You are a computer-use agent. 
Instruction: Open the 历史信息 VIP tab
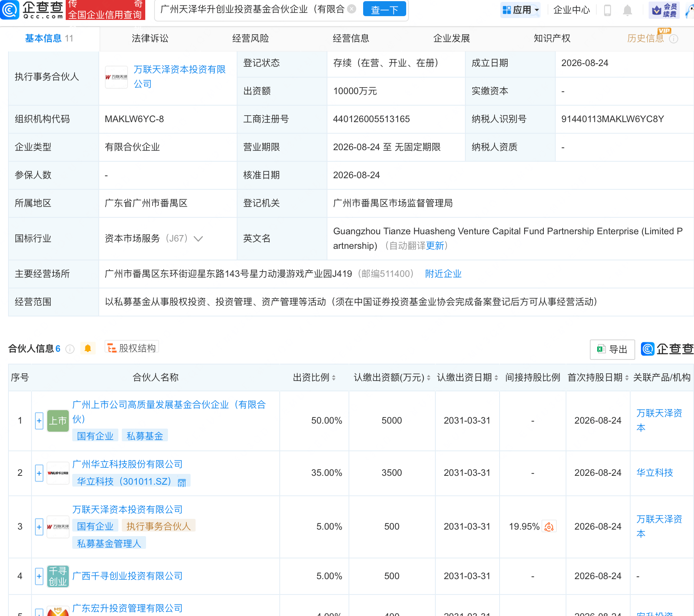(x=646, y=38)
